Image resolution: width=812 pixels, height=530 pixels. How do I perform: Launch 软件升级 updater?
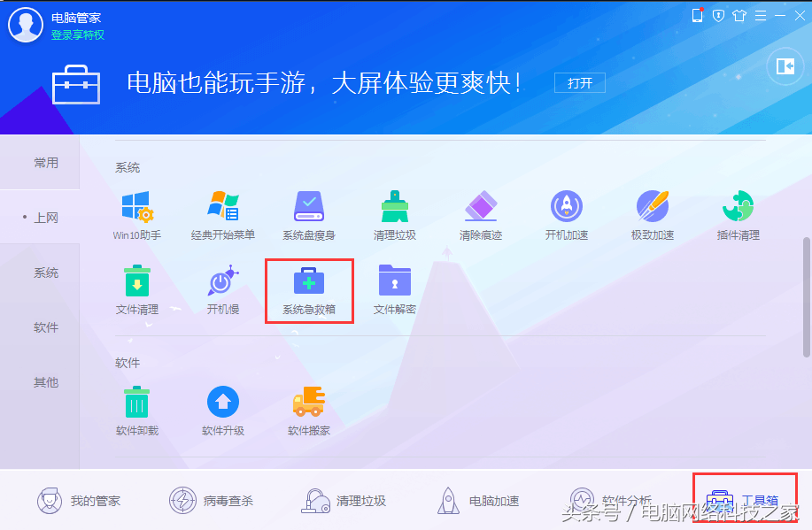222,411
